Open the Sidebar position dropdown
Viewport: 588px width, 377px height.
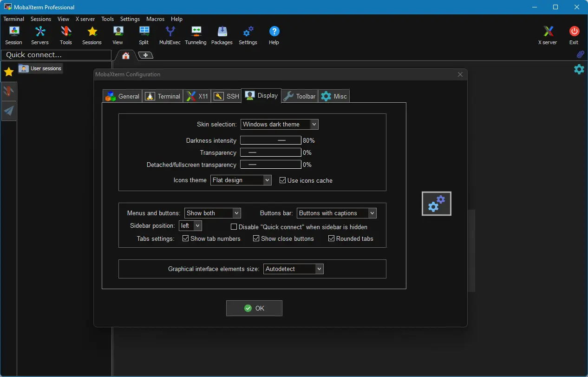190,225
